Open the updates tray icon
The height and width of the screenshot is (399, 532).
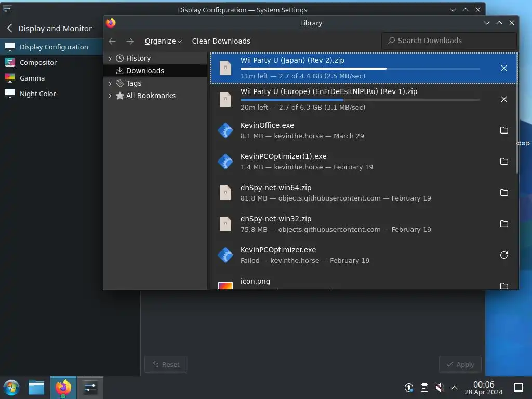409,388
